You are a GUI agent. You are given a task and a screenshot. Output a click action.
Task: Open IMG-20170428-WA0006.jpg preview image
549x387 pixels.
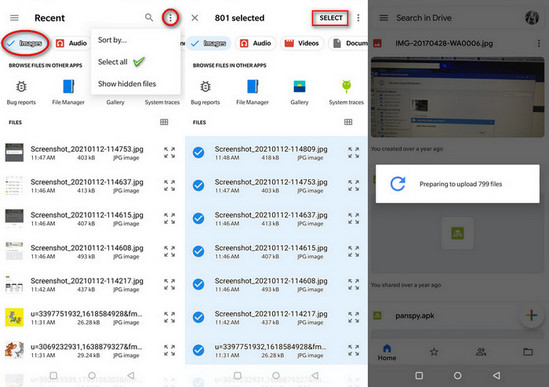[x=458, y=97]
